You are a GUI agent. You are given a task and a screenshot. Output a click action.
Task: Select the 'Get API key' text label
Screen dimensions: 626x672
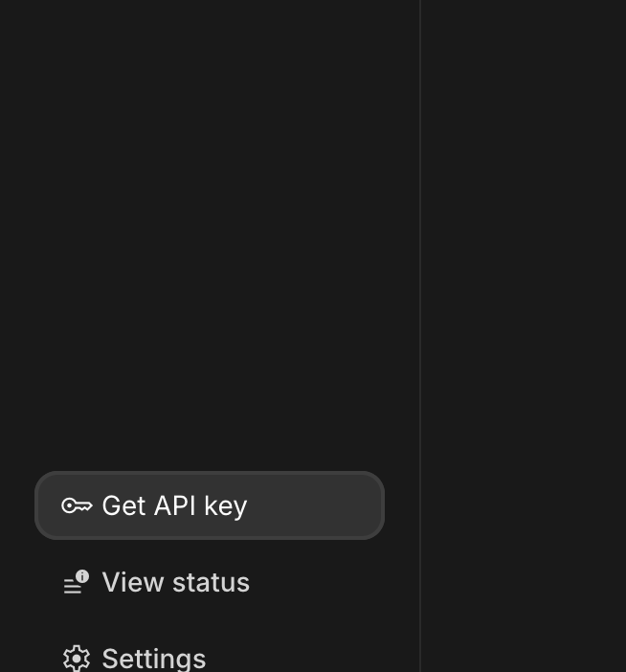[x=174, y=505]
